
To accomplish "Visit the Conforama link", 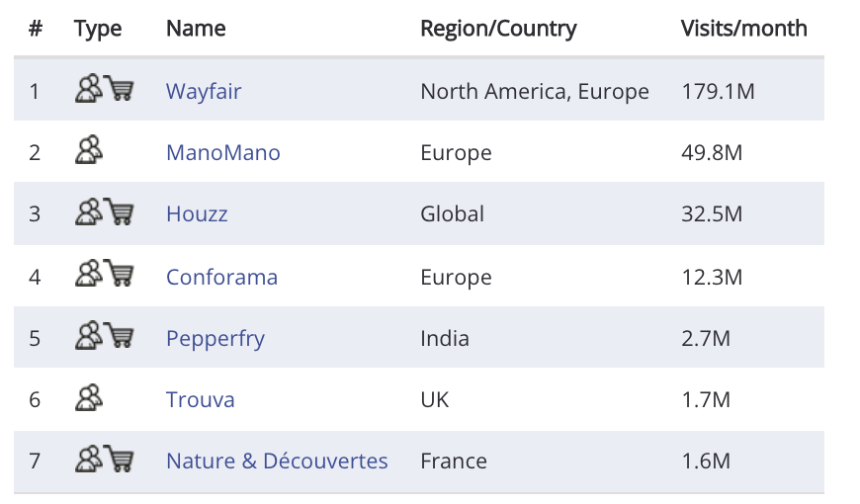I will pyautogui.click(x=221, y=277).
